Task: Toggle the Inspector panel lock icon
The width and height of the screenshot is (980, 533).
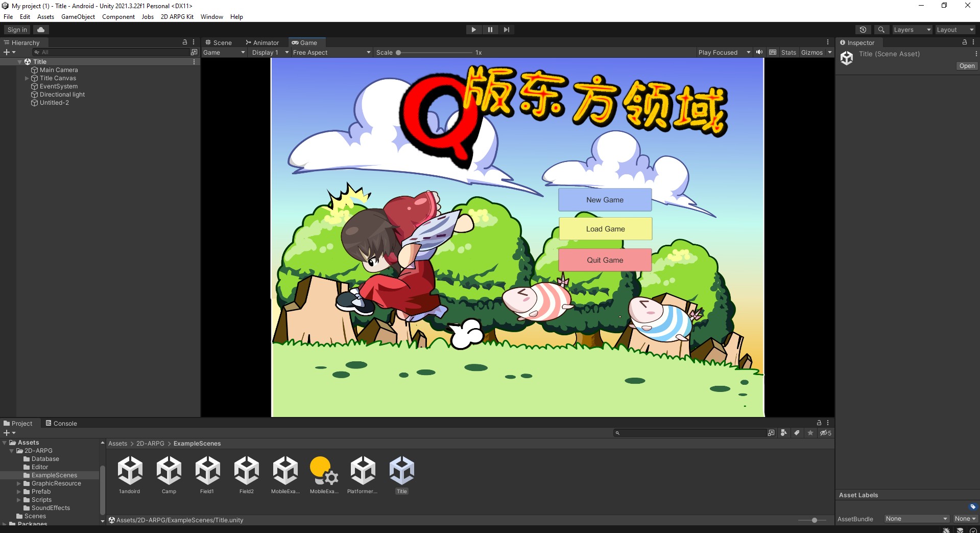Action: (965, 42)
